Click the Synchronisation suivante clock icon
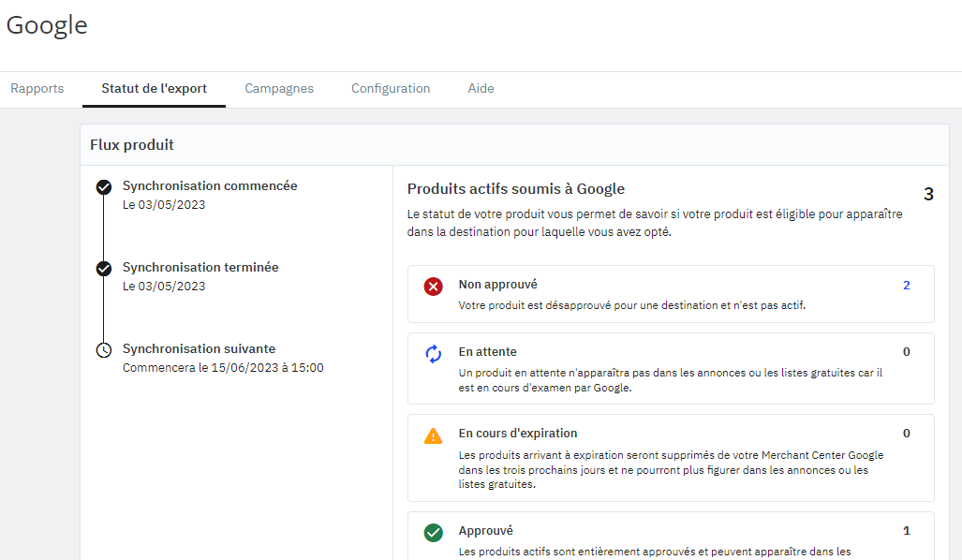The image size is (962, 560). (x=104, y=350)
